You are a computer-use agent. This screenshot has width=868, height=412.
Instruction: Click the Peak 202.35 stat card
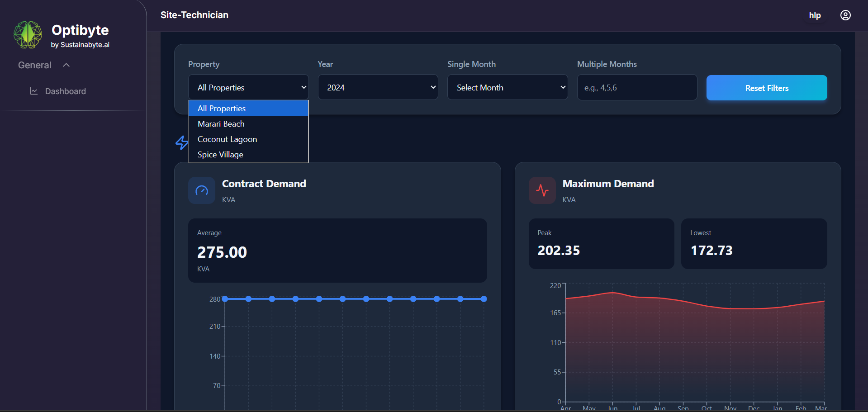[601, 244]
